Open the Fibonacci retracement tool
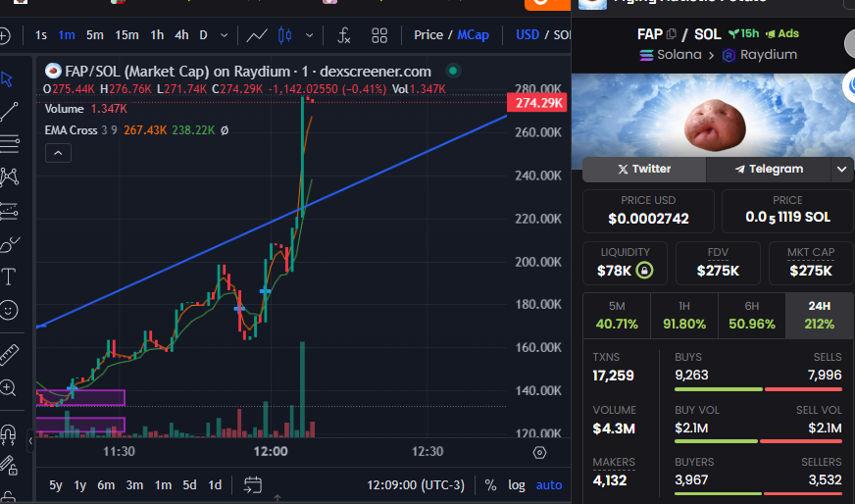The height and width of the screenshot is (504, 855). [9, 144]
